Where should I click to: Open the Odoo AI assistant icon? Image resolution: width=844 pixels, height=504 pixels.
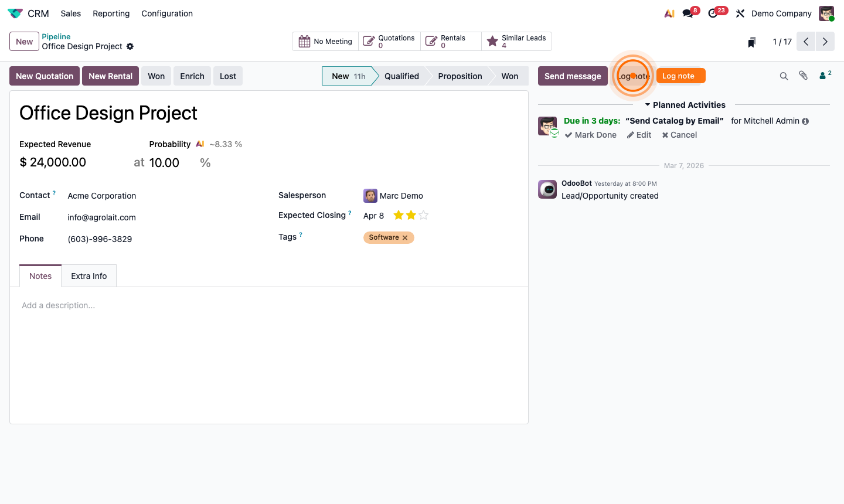click(x=669, y=13)
